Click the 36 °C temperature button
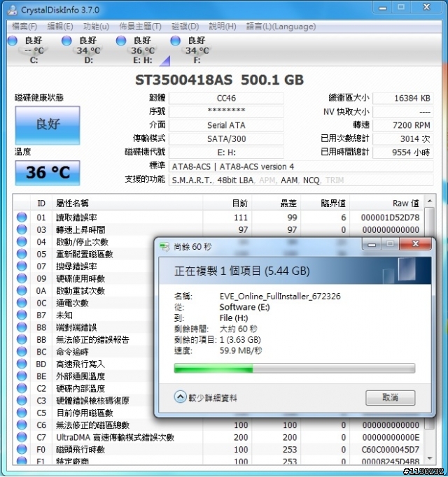The image size is (448, 477). pyautogui.click(x=48, y=173)
